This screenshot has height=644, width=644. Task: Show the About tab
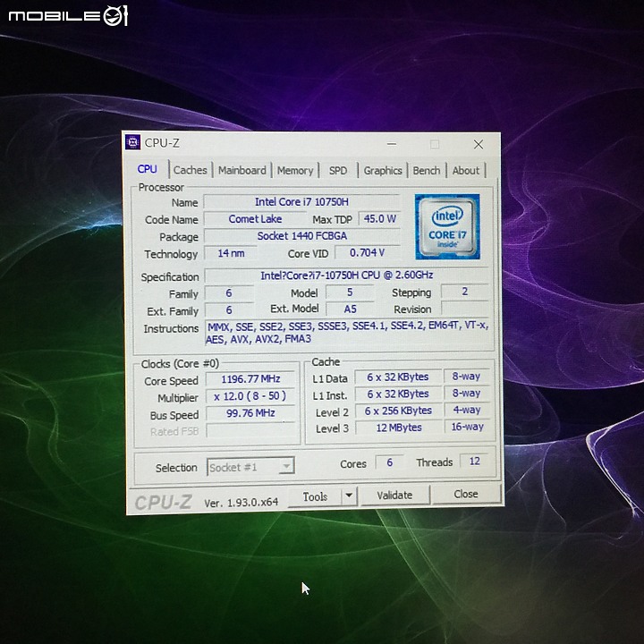[466, 171]
